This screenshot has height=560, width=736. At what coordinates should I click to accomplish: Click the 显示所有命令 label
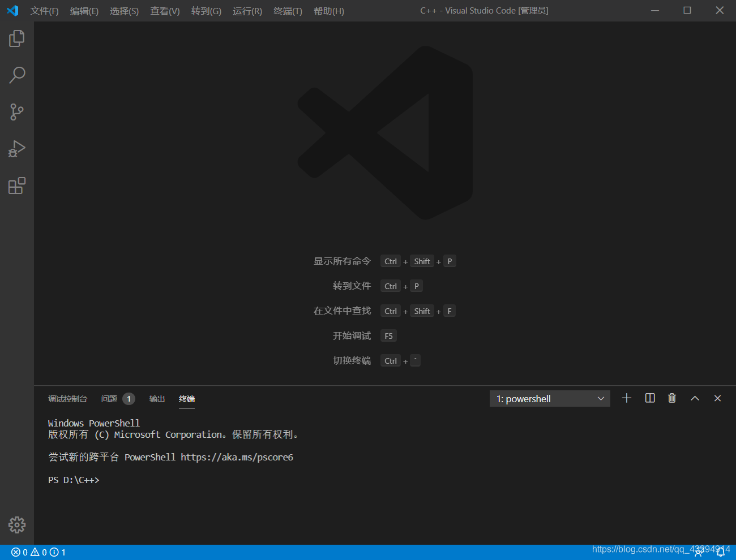342,261
